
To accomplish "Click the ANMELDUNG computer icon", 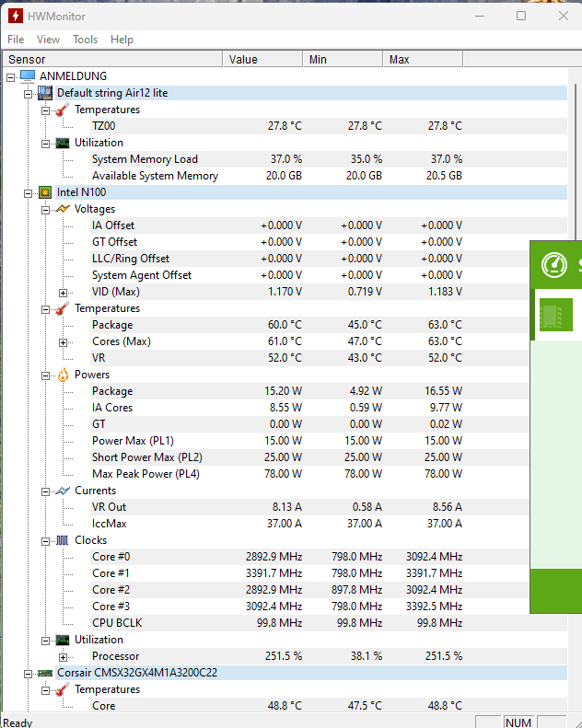I will tap(28, 76).
